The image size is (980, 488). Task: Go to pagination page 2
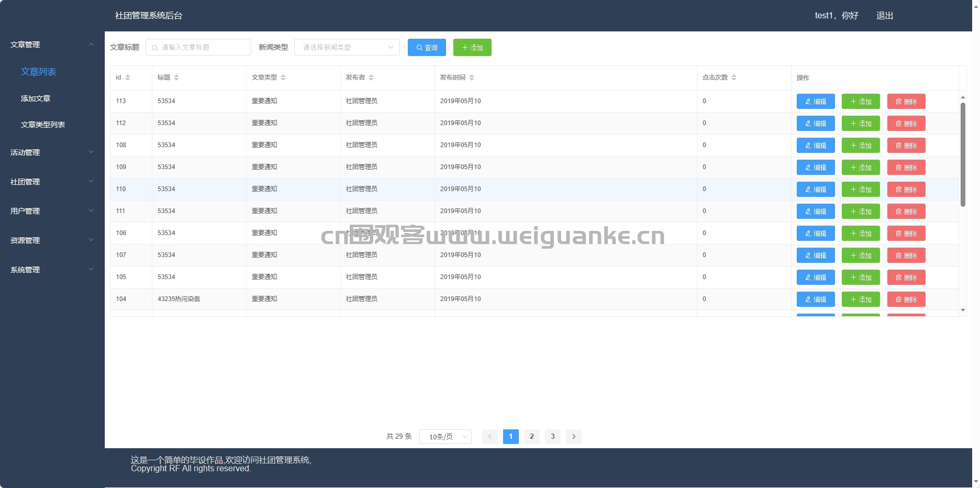532,437
